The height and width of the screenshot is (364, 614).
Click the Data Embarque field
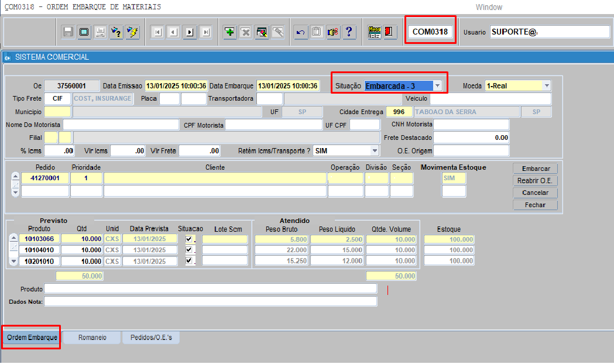click(288, 85)
